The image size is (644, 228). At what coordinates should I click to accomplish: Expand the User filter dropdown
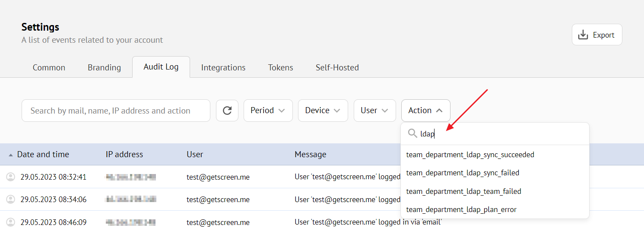[374, 111]
